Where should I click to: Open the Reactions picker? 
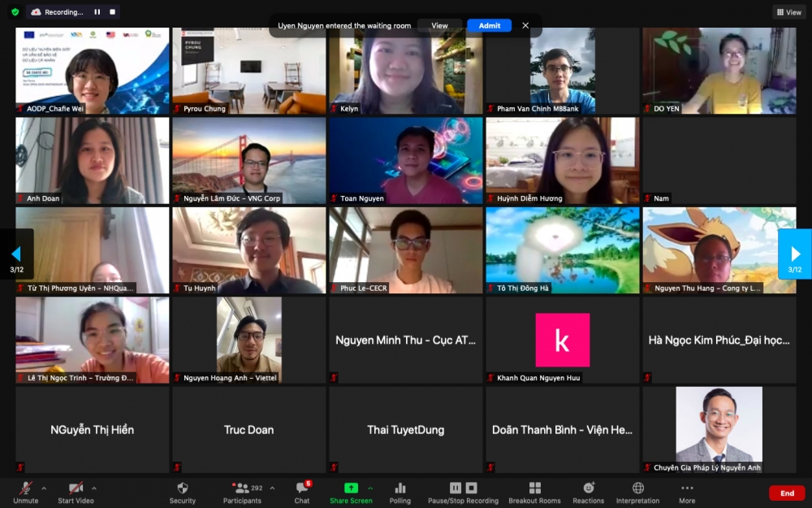pyautogui.click(x=588, y=492)
